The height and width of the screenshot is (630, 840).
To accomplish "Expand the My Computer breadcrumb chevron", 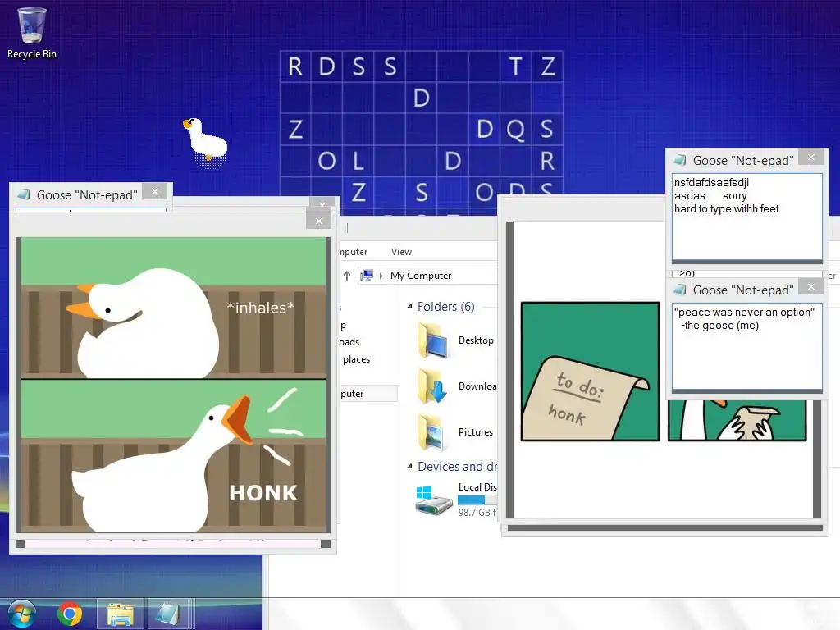I will tap(381, 276).
